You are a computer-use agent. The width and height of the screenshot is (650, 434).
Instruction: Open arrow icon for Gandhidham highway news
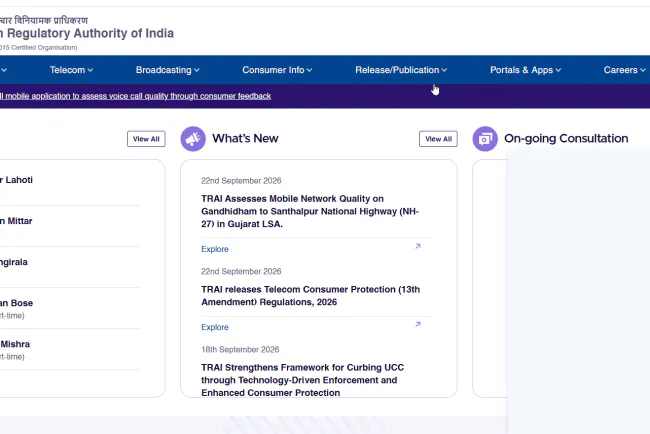pyautogui.click(x=418, y=246)
